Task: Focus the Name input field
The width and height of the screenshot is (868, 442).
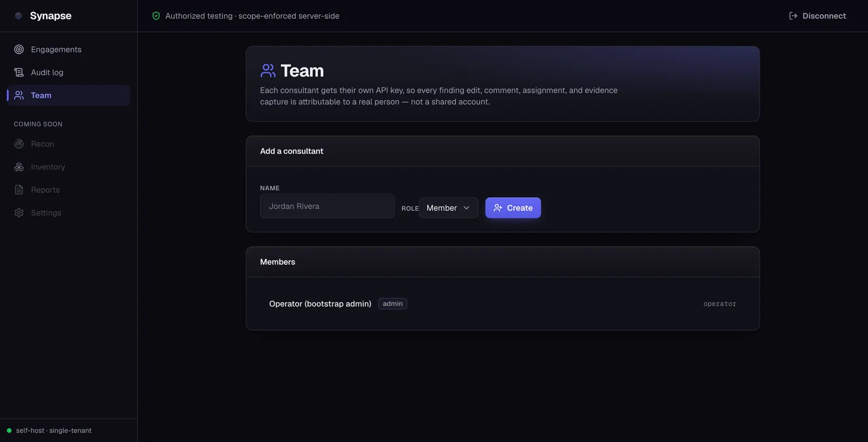Action: coord(327,206)
